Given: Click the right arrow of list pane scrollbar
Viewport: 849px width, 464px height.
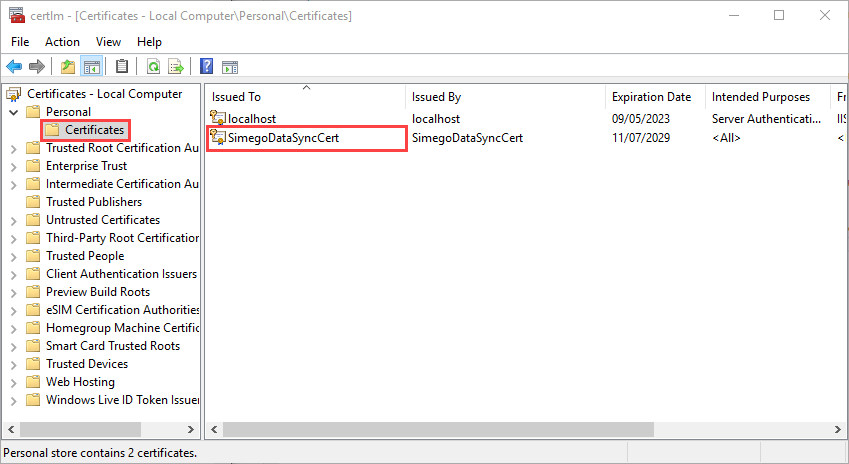Looking at the screenshot, I should pyautogui.click(x=838, y=429).
